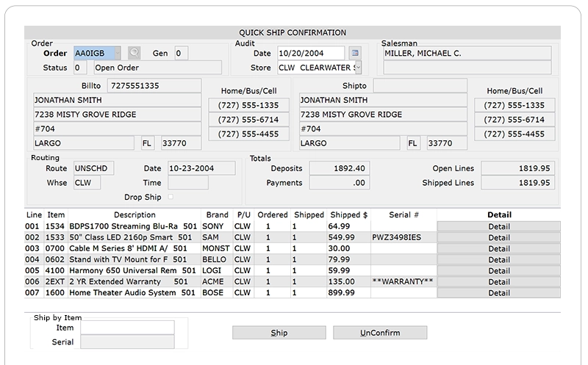Open the calendar picker next to Date
This screenshot has width=588, height=365.
pos(356,53)
